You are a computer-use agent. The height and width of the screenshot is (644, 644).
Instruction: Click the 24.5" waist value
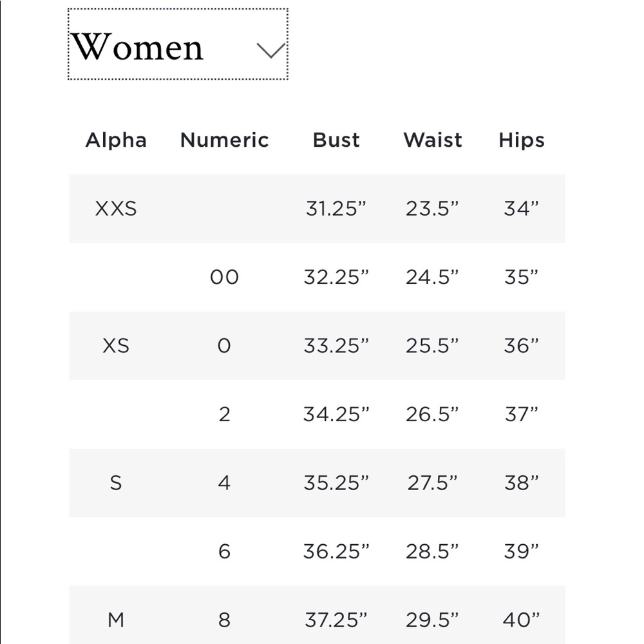(432, 277)
